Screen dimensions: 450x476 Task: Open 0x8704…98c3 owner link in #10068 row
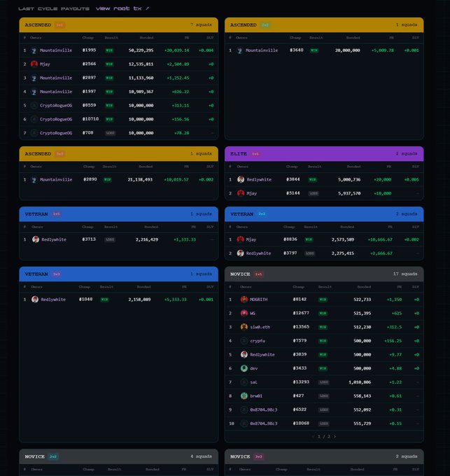pos(264,423)
